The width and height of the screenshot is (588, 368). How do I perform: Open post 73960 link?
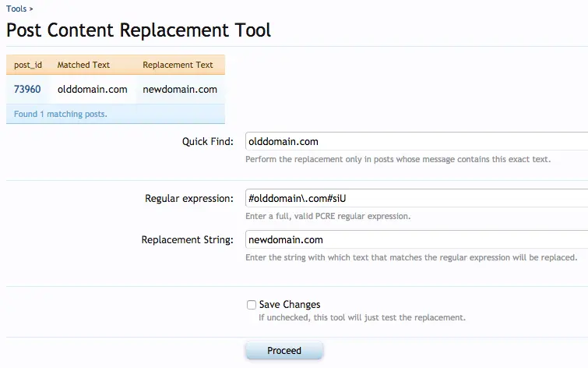point(27,90)
